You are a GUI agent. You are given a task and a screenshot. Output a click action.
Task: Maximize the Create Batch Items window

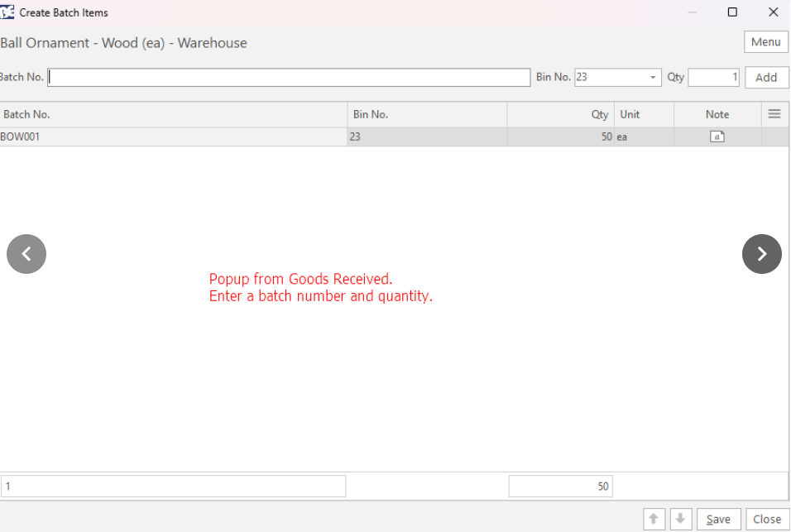(732, 12)
